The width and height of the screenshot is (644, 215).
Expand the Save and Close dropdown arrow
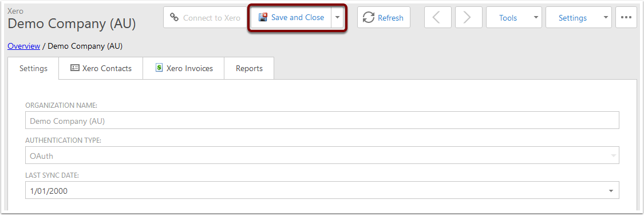tap(337, 17)
